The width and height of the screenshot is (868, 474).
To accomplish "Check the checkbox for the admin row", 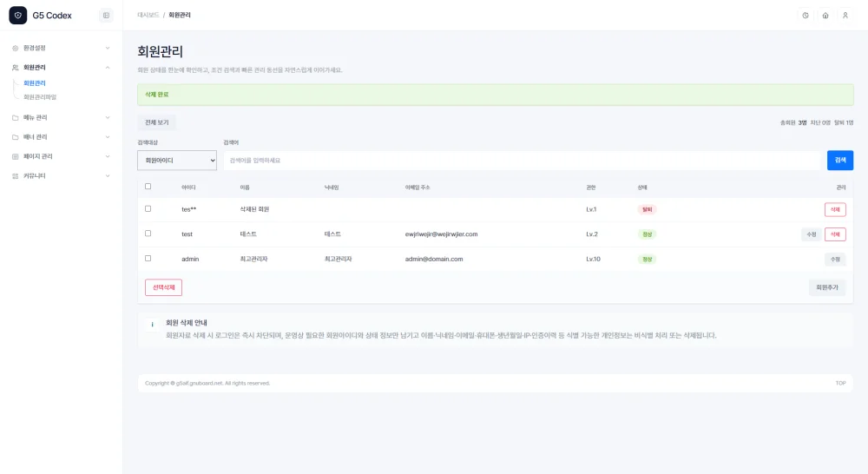I will (x=148, y=259).
